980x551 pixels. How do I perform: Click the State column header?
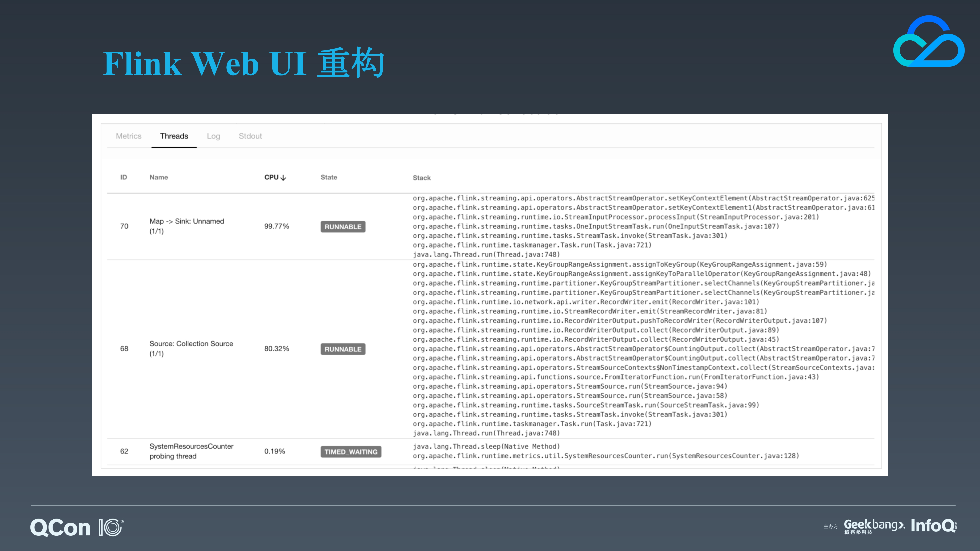click(x=329, y=177)
